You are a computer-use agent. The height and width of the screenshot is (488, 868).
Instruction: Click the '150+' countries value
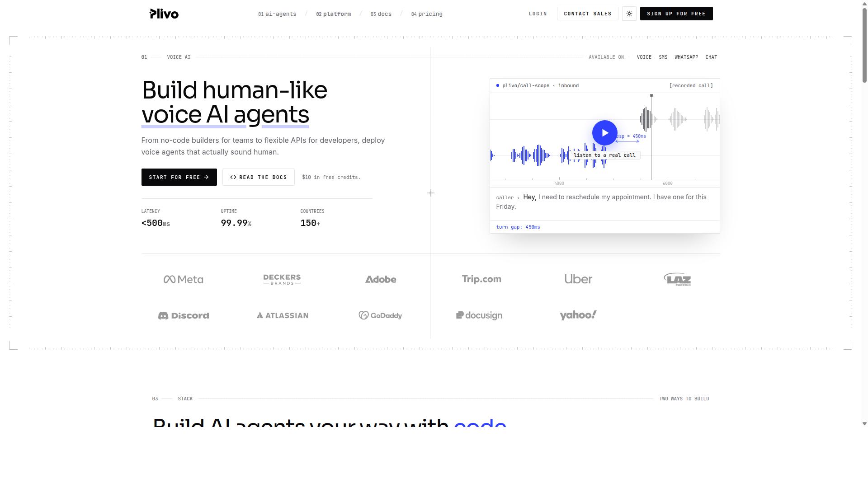tap(310, 223)
